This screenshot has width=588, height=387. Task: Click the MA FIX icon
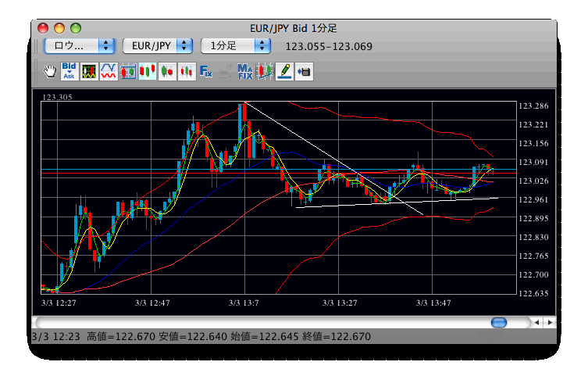click(245, 71)
